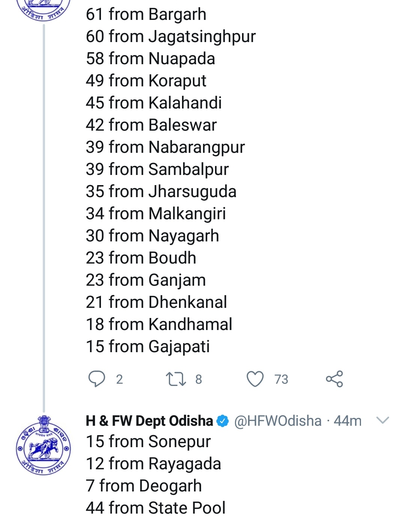Tap the "44 from State Pool" text
This screenshot has height=532, width=394.
click(155, 508)
